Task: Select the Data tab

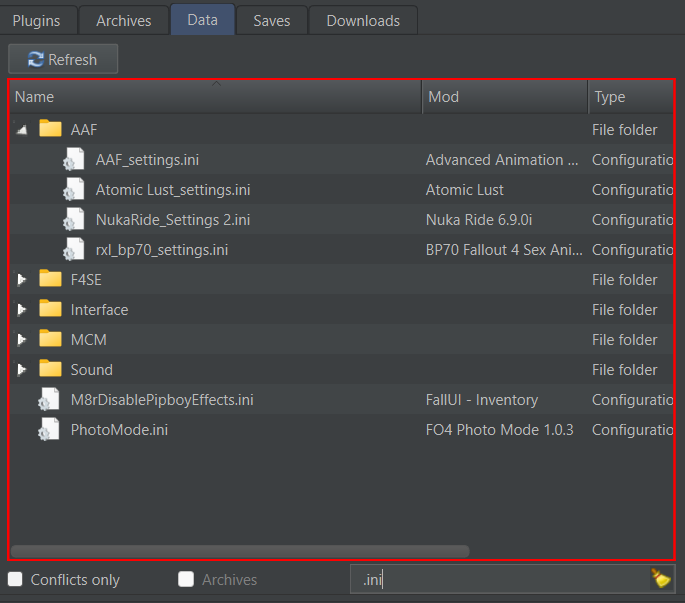Action: point(203,20)
